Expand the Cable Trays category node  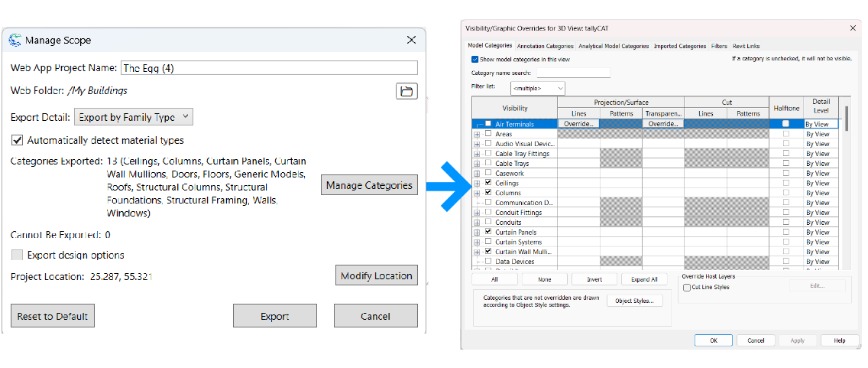click(x=477, y=164)
